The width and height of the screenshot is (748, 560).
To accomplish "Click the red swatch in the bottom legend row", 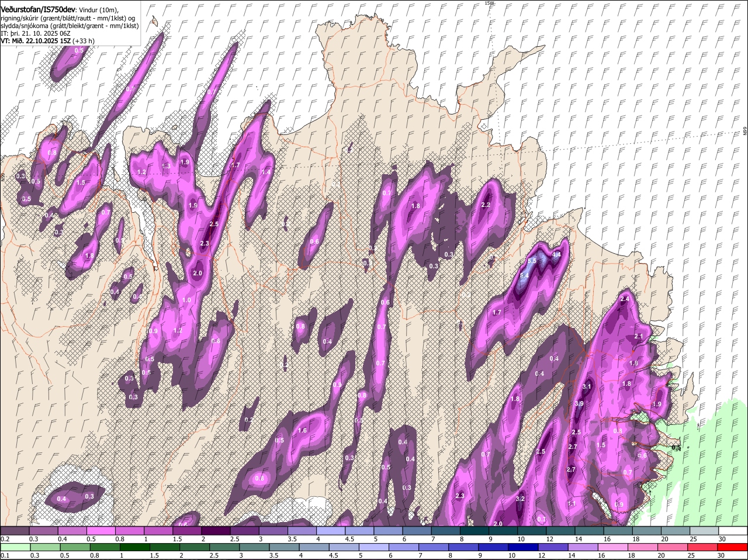I will click(733, 547).
